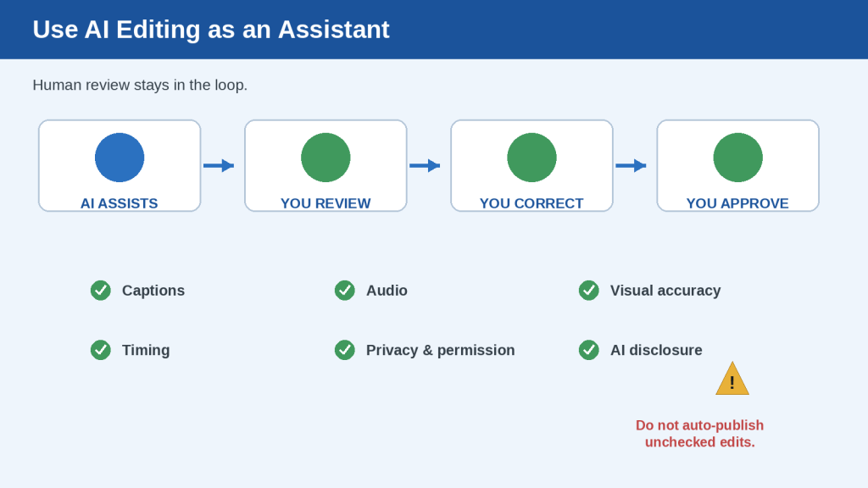Screen dimensions: 868x488
Task: Click the green circle above YOU REVIEW
Action: coord(325,157)
